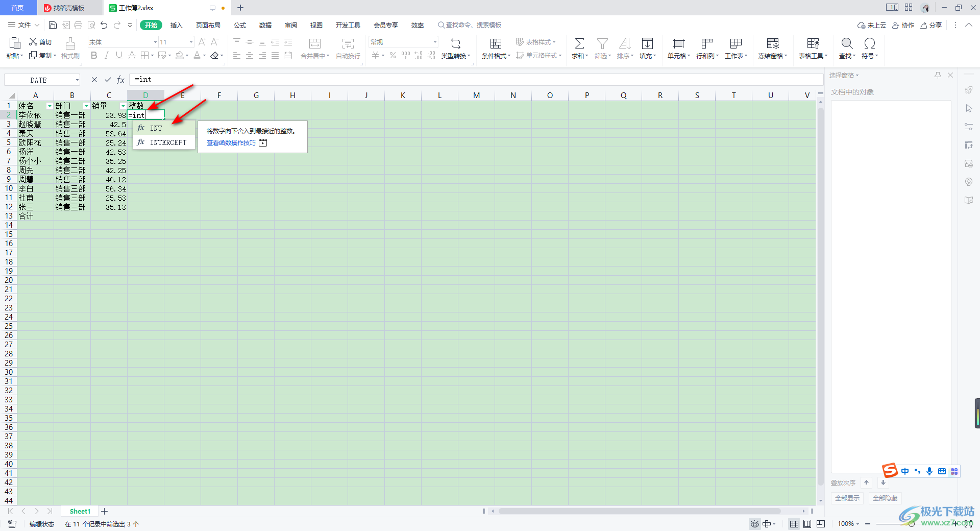The width and height of the screenshot is (980, 531).
Task: Open number format dropdown showing 常规
Action: pyautogui.click(x=435, y=42)
